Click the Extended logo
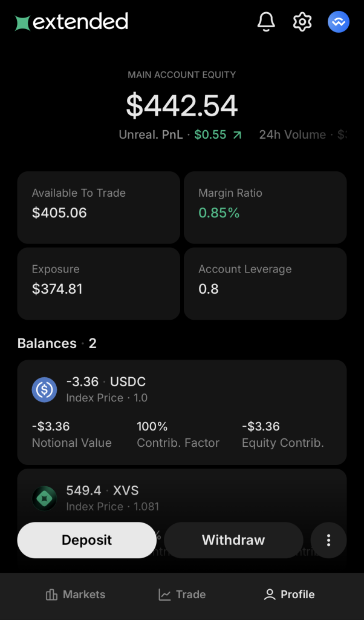This screenshot has width=364, height=620. tap(72, 22)
